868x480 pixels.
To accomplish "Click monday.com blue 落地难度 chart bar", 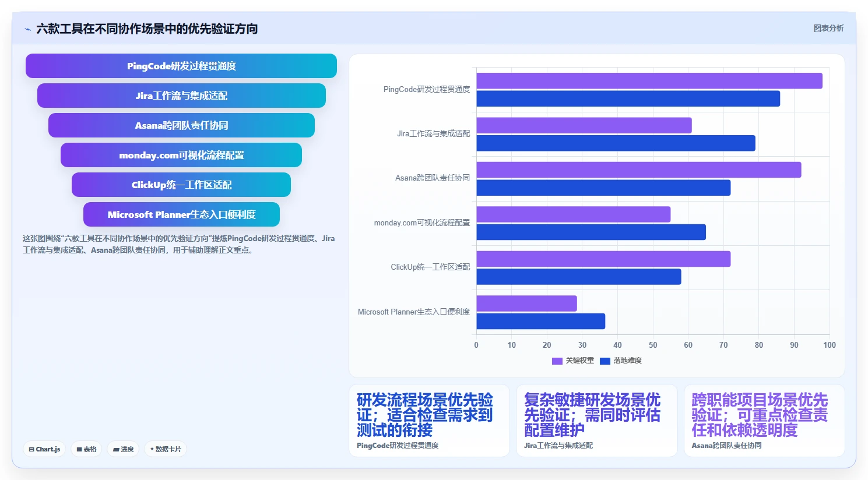I will (591, 232).
